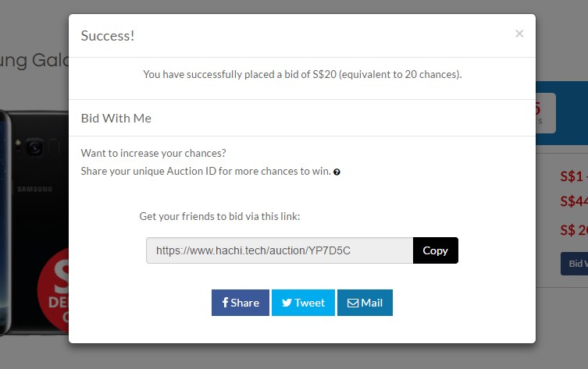Image resolution: width=588 pixels, height=369 pixels.
Task: Select the hachi.tech auction URL field
Action: (280, 250)
